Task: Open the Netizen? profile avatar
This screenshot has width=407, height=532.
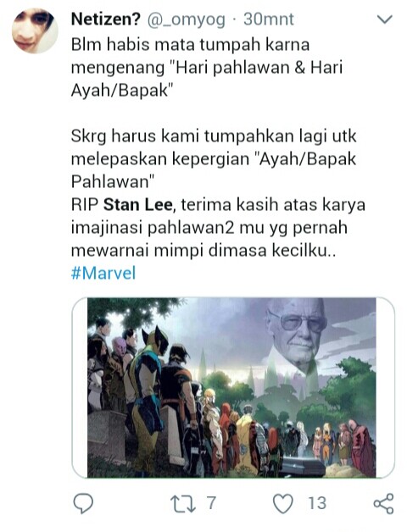Action: 35,30
